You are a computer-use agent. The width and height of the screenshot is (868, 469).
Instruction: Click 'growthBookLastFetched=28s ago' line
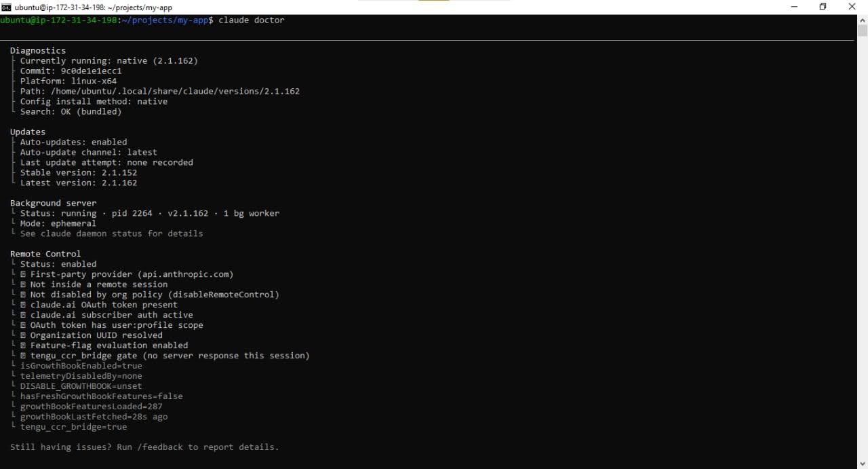tap(94, 417)
